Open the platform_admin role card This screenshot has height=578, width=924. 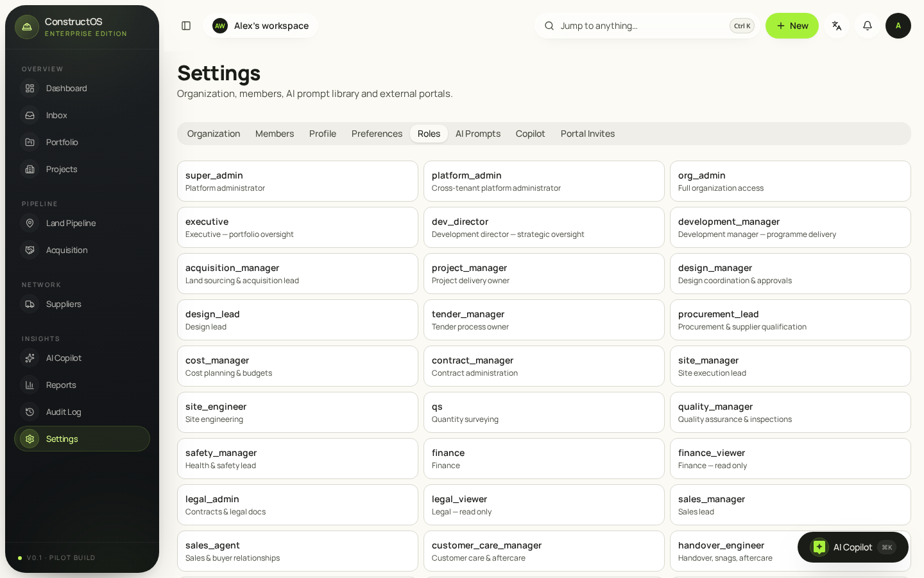pos(544,181)
